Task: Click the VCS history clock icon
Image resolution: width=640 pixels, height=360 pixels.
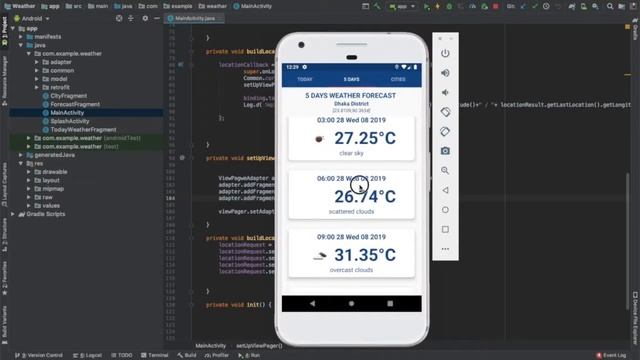Action: click(546, 7)
